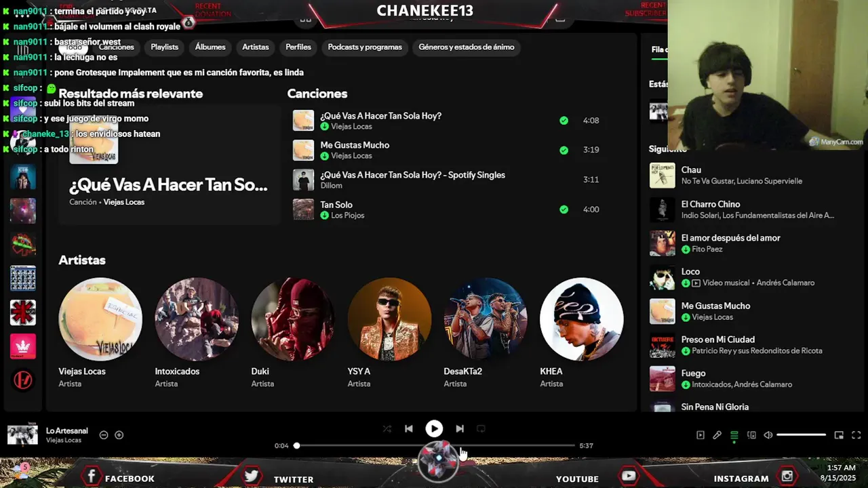Open top result ¿Qué Vas A Hacer Tan So... card
Image resolution: width=868 pixels, height=488 pixels.
coord(170,165)
